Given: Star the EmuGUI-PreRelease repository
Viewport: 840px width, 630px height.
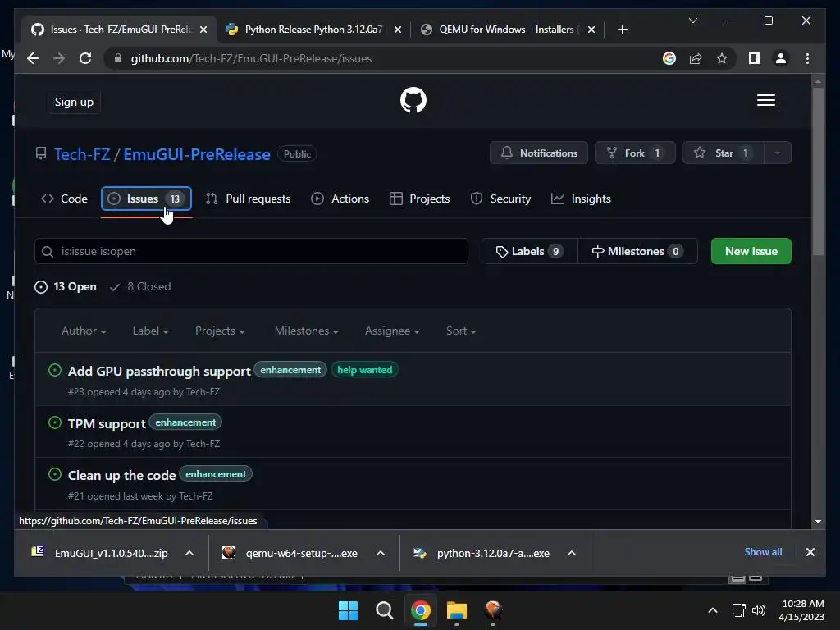Looking at the screenshot, I should [724, 153].
